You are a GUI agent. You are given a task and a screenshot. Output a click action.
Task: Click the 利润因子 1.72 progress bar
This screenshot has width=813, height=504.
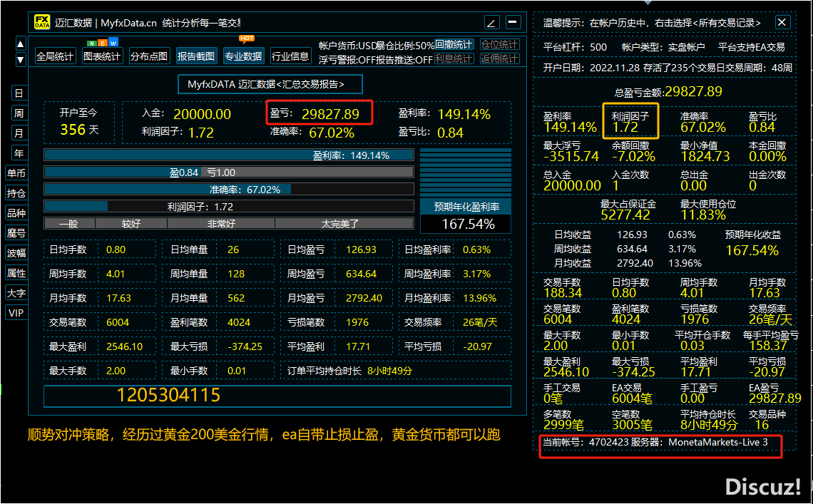coord(229,206)
